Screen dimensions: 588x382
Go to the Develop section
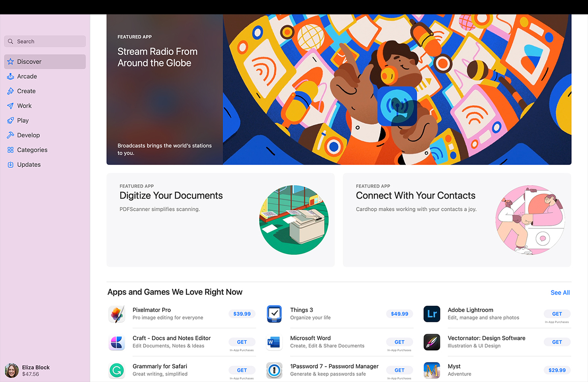45,135
